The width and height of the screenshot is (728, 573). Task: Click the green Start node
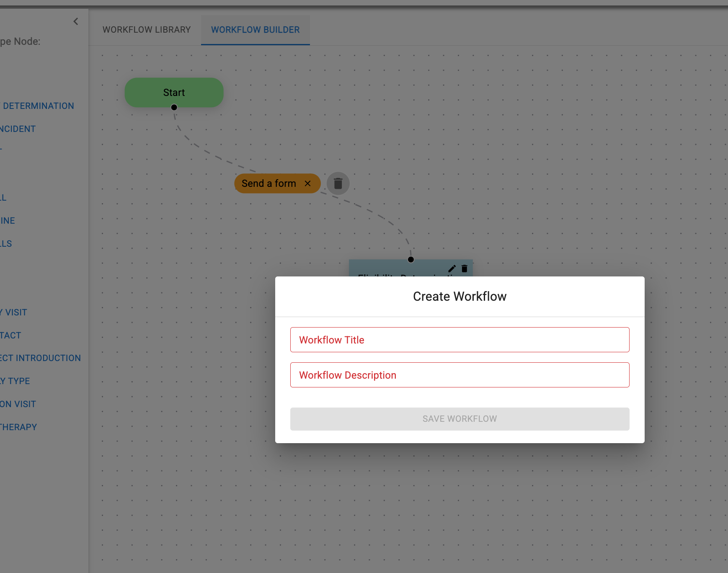click(174, 92)
